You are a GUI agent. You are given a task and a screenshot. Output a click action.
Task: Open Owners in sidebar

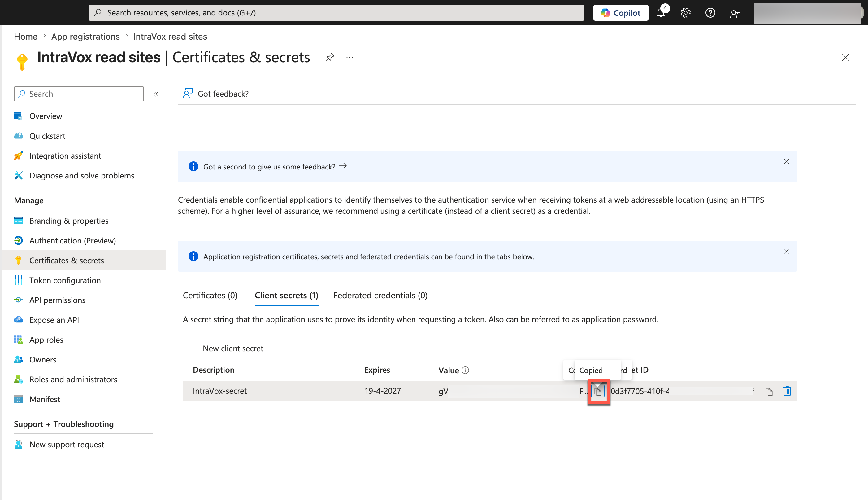point(42,360)
